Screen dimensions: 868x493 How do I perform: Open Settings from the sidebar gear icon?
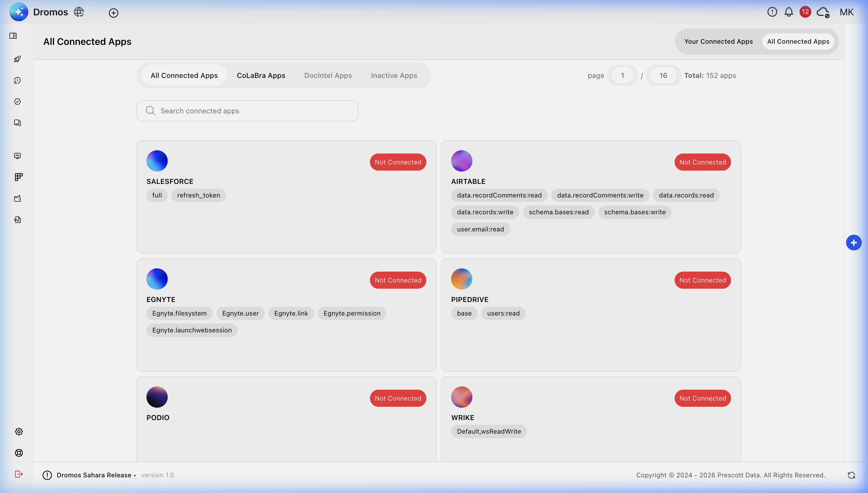pyautogui.click(x=19, y=431)
